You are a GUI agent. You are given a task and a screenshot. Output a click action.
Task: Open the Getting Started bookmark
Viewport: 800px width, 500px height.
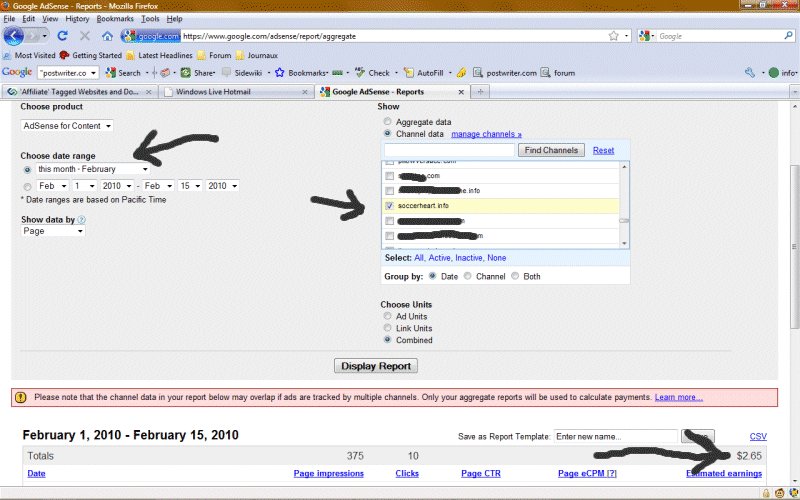[91, 55]
